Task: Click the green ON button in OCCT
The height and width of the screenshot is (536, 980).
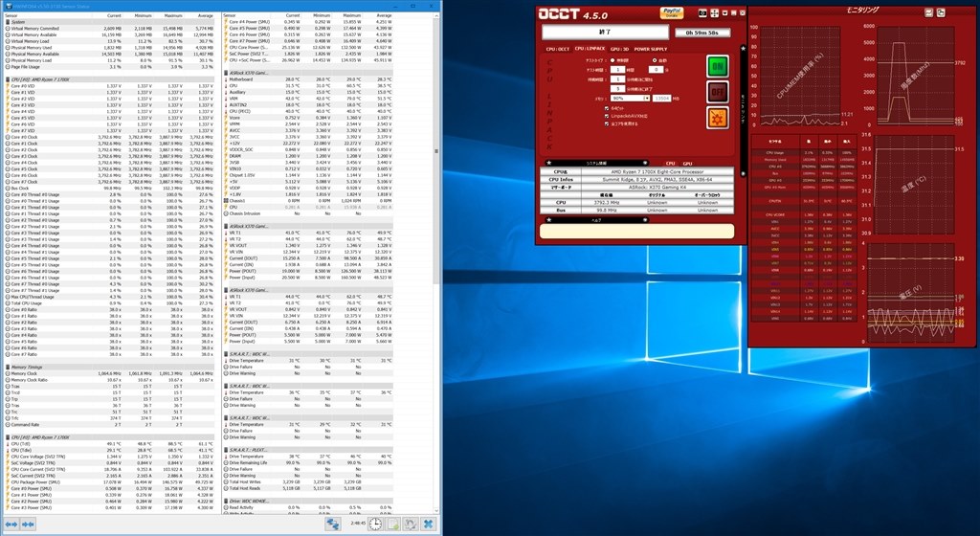Action: (718, 66)
